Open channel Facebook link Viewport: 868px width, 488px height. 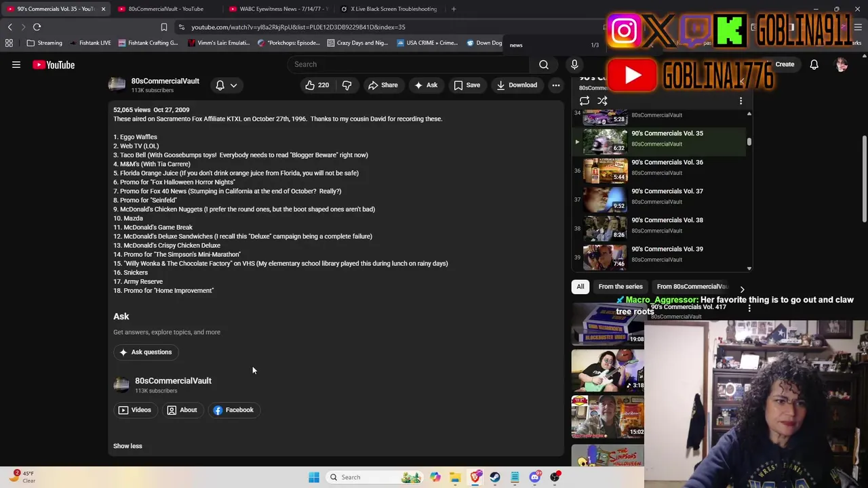pyautogui.click(x=233, y=410)
